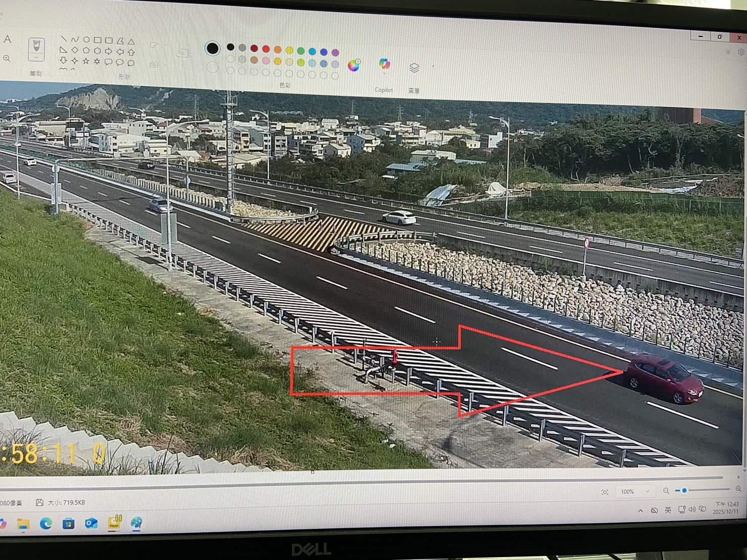This screenshot has width=747, height=560.
Task: Select the Left arrow shape
Action: (120, 52)
